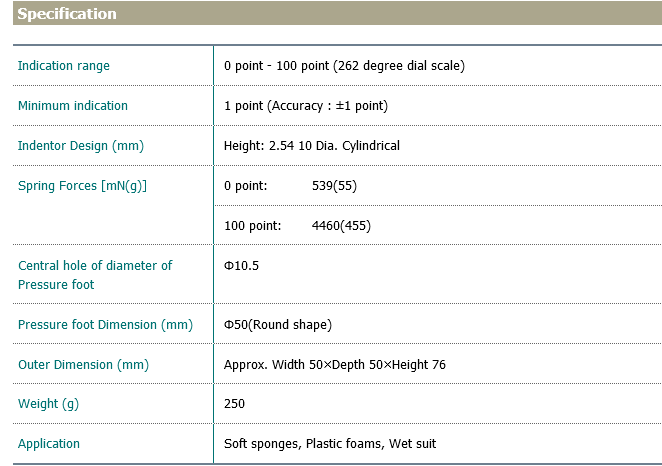This screenshot has width=662, height=466.
Task: Select the Indentor Design (mm) label
Action: [x=81, y=146]
